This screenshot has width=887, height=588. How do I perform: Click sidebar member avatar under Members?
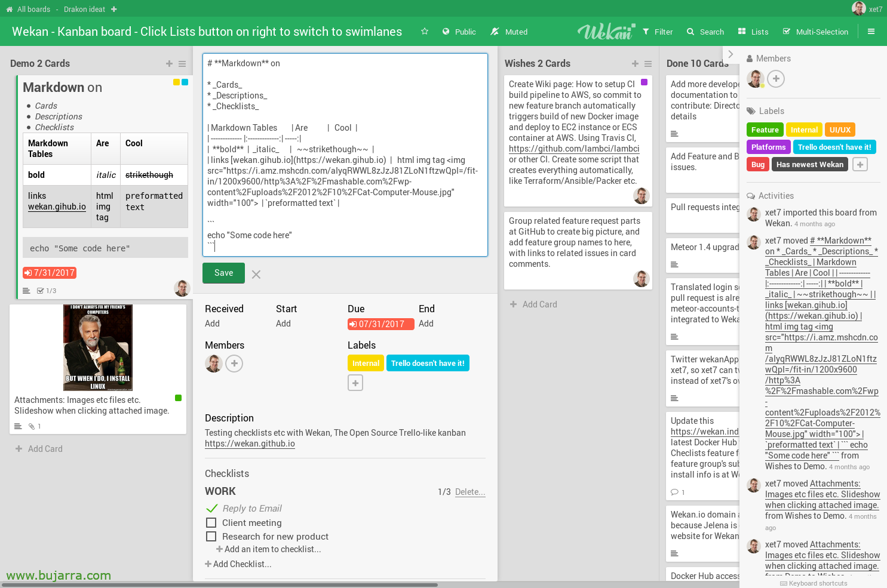coord(756,79)
